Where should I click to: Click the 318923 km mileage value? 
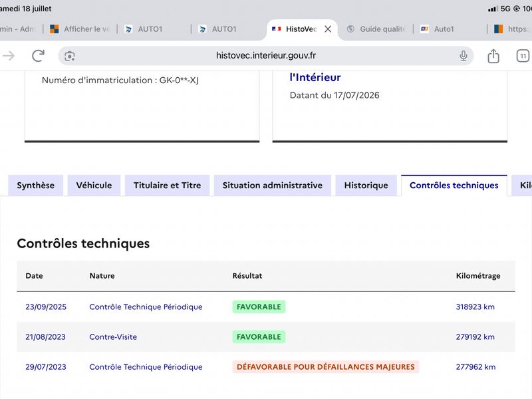(x=475, y=307)
